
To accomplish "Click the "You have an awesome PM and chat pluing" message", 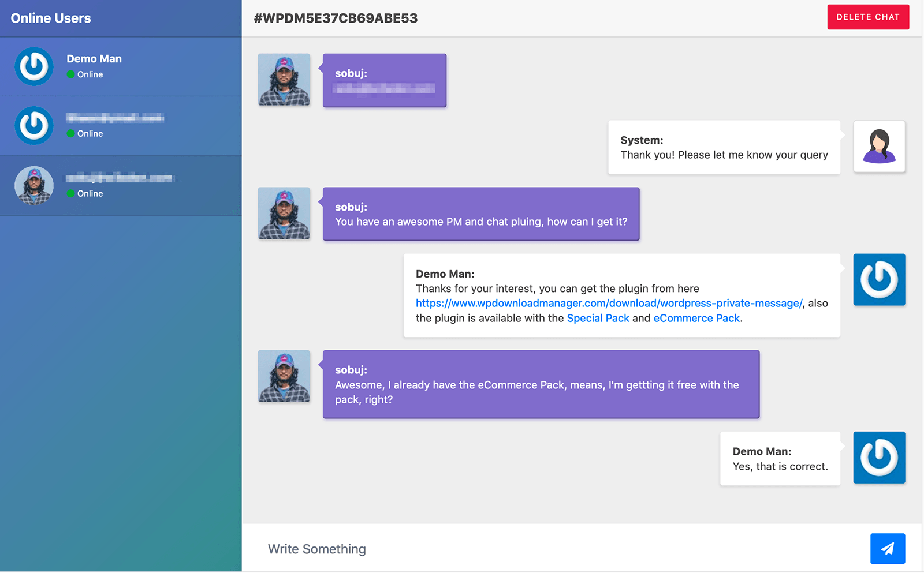I will click(481, 214).
